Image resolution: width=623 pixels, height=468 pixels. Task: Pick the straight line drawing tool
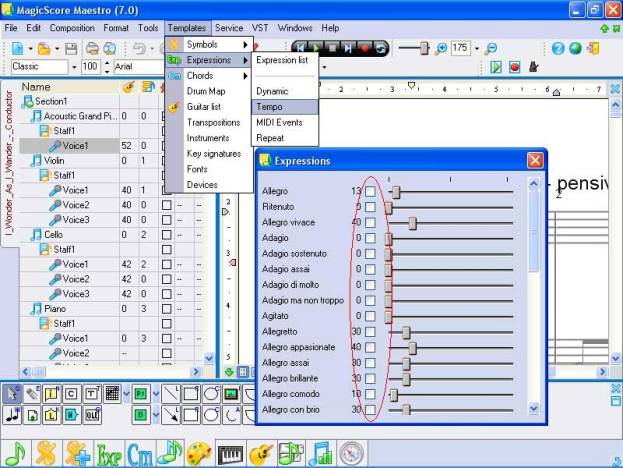[171, 394]
